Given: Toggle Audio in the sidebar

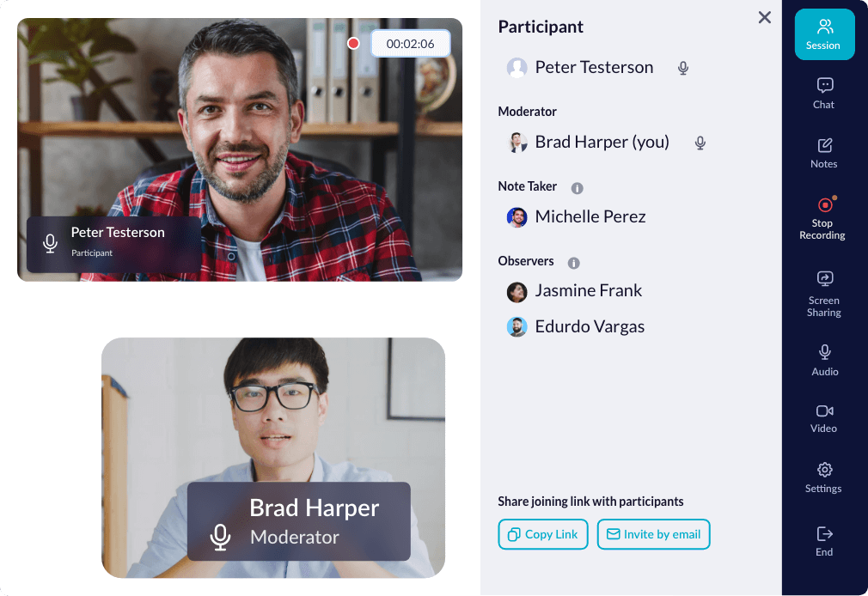Looking at the screenshot, I should point(824,360).
